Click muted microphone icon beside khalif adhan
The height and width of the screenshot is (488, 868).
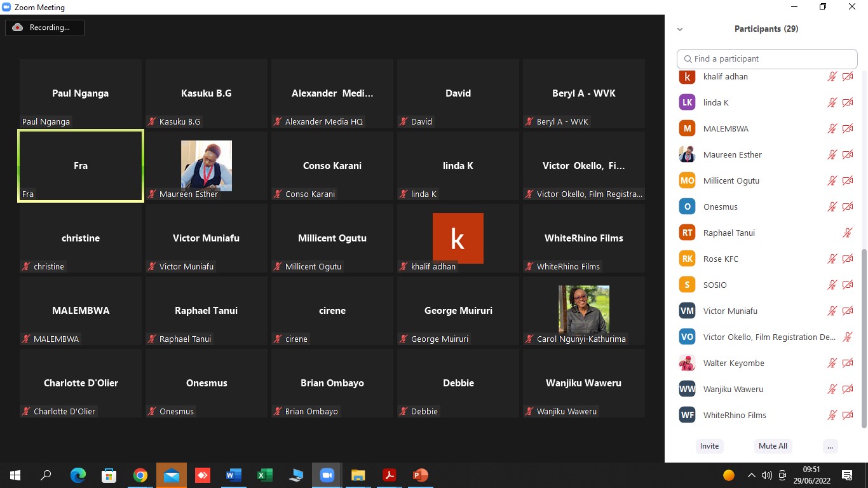click(832, 77)
